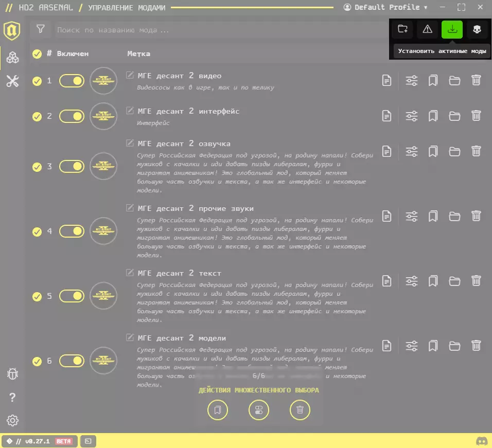Open the mods cubes sidebar icon

click(x=12, y=58)
